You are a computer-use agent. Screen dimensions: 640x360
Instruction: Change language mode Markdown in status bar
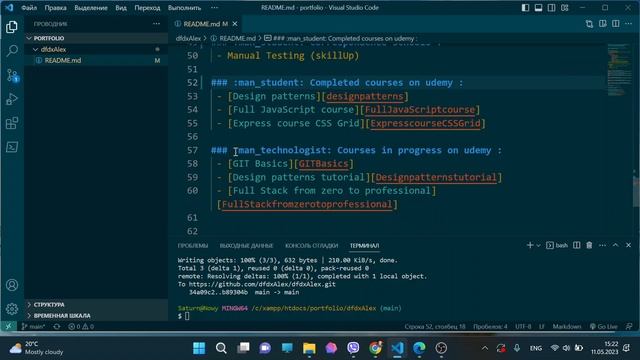(x=567, y=326)
